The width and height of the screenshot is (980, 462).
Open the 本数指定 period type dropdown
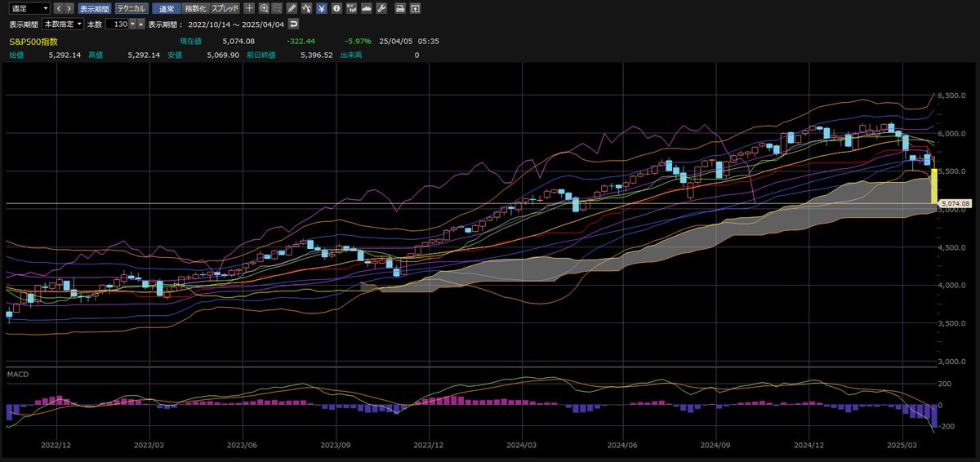62,24
